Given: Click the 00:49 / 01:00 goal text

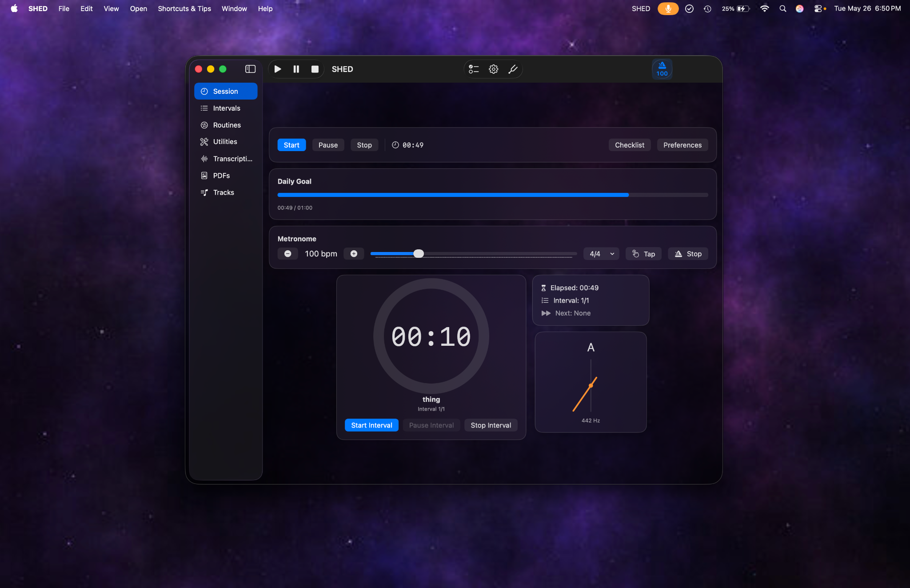Looking at the screenshot, I should click(x=295, y=208).
